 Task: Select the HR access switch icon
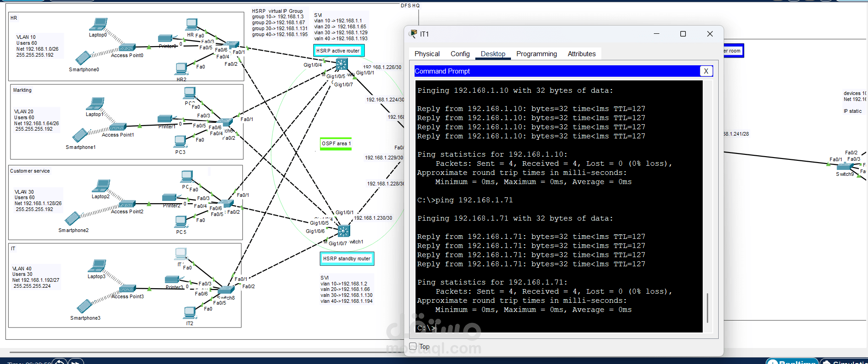[231, 45]
